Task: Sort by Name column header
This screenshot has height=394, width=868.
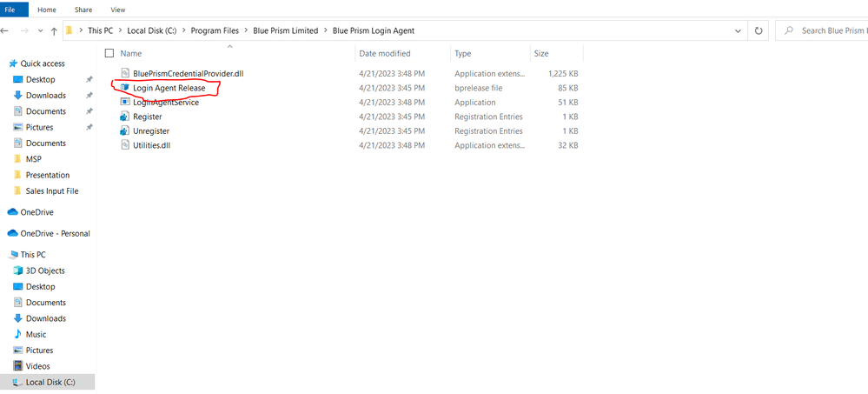Action: coord(131,54)
